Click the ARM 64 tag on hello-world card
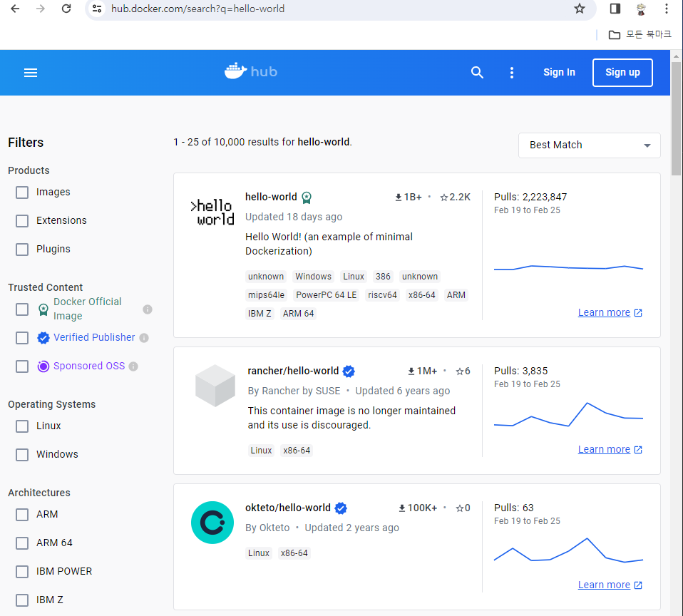 point(299,314)
